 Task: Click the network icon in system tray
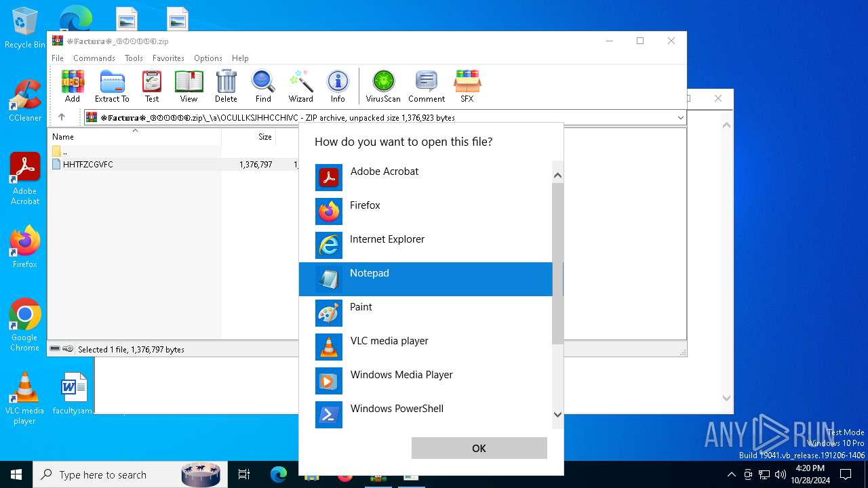[764, 474]
